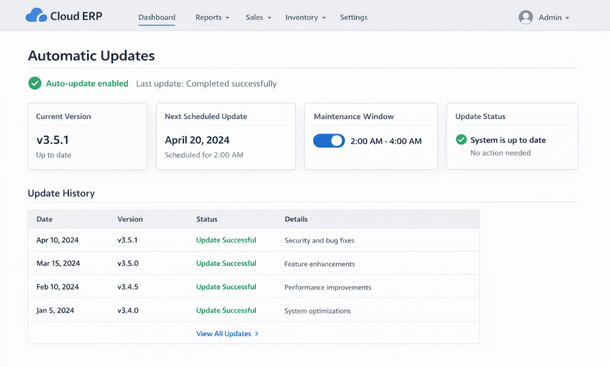
Task: Click the green checkmark beside System is up to date
Action: [461, 139]
